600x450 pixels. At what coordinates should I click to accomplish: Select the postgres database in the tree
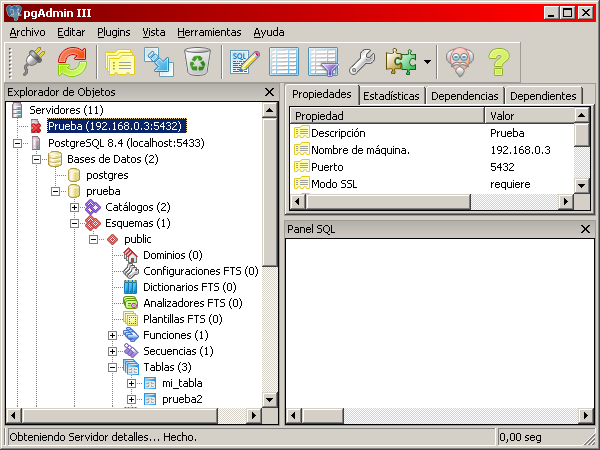pyautogui.click(x=107, y=175)
